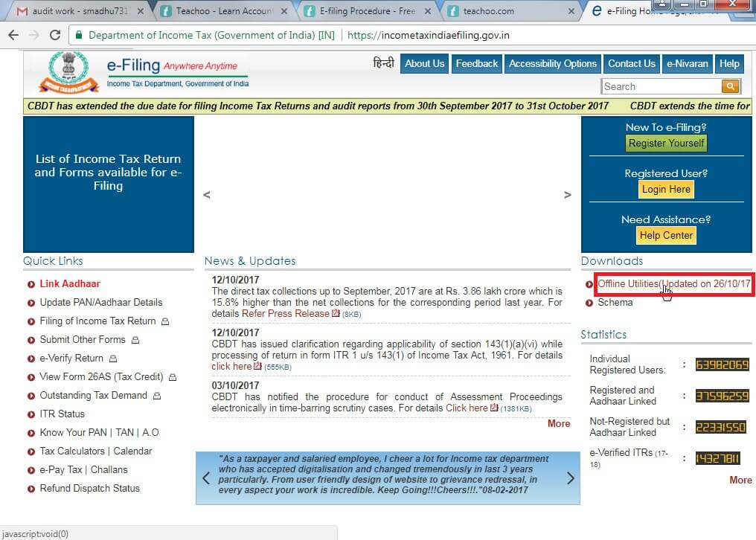Click the Income Tax Department emblem logo
The image size is (756, 540).
pyautogui.click(x=69, y=72)
